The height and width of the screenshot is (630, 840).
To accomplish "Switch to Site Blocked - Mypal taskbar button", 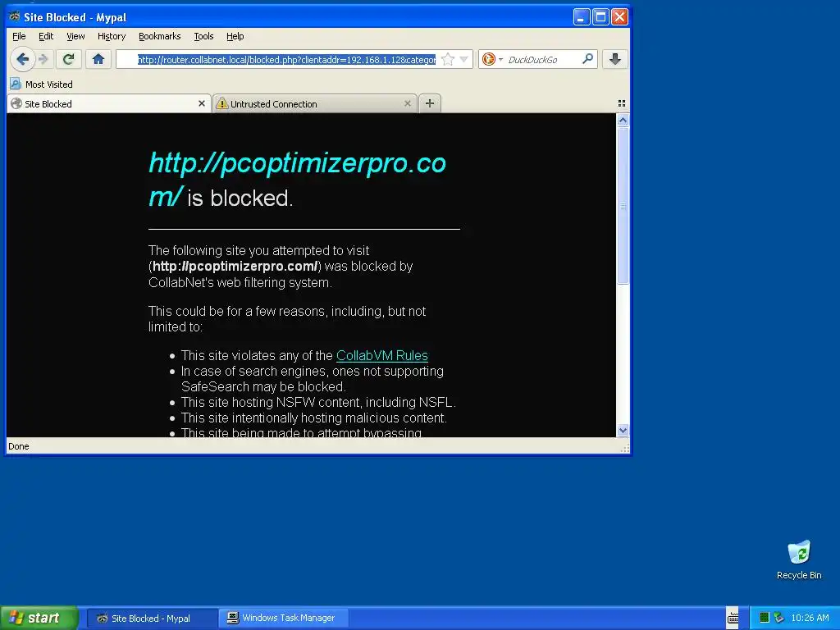I will (x=152, y=619).
